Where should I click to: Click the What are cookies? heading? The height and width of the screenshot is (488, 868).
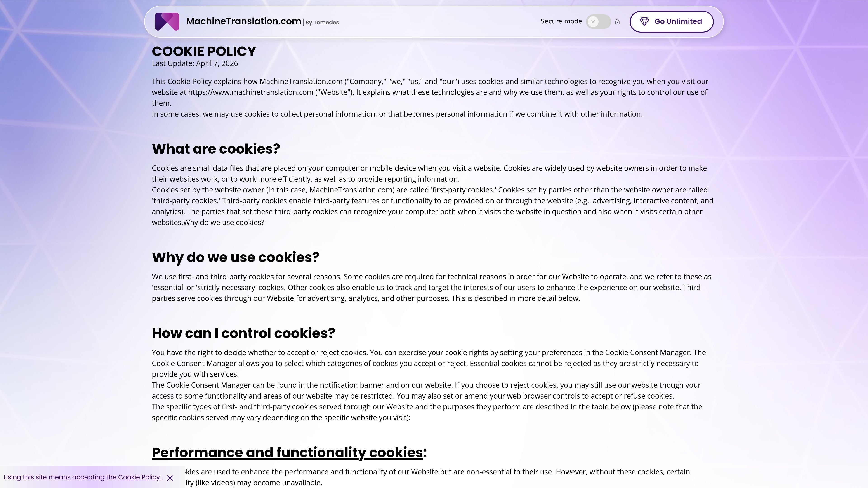click(216, 149)
